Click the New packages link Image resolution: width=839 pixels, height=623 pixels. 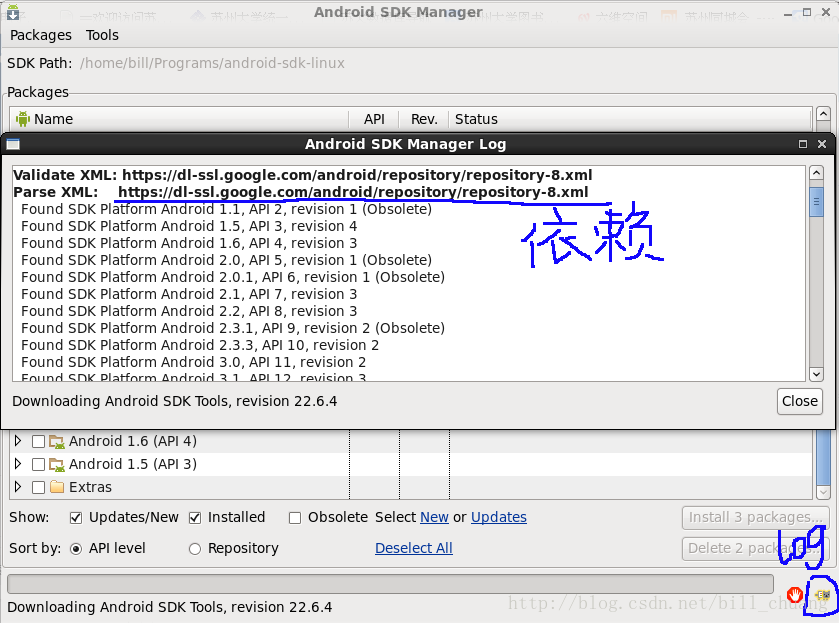point(434,518)
